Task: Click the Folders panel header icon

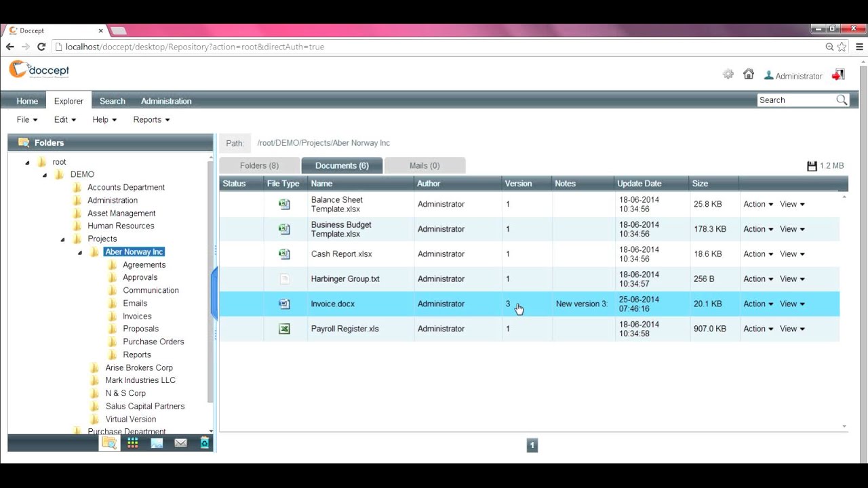Action: 24,142
